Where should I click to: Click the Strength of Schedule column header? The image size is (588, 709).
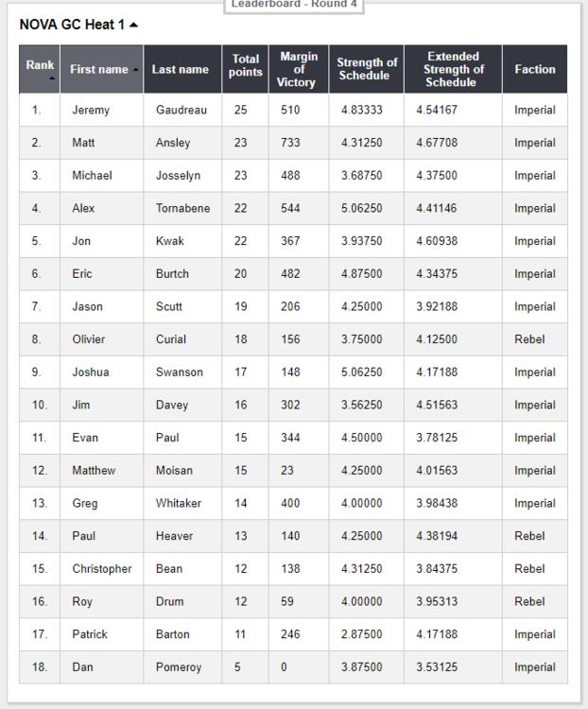(367, 69)
